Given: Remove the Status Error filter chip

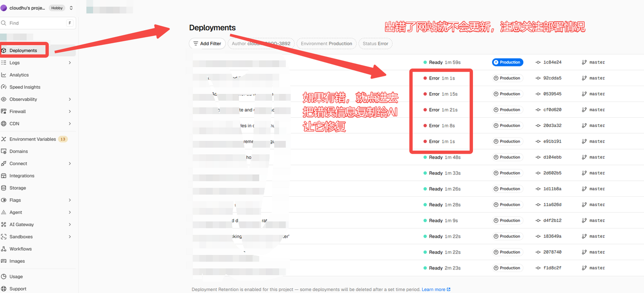Looking at the screenshot, I should pyautogui.click(x=375, y=44).
